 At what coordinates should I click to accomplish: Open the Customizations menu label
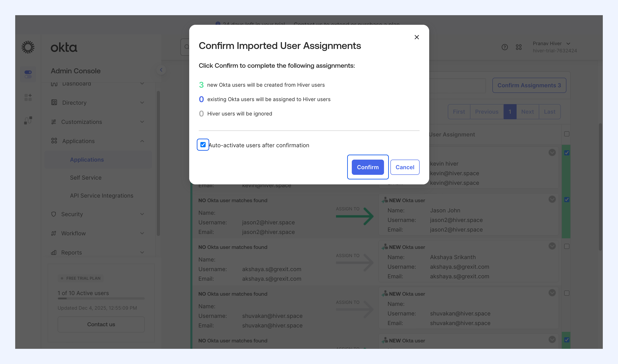point(82,122)
